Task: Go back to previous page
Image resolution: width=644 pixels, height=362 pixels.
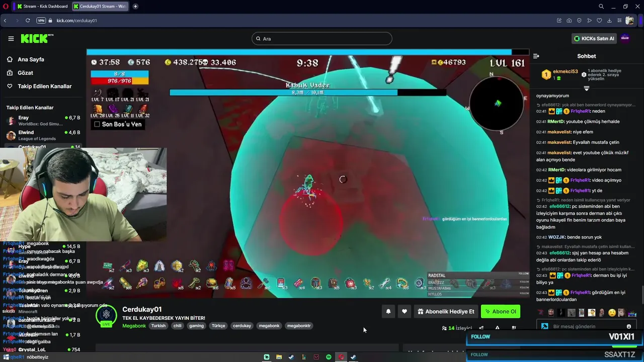Action: pyautogui.click(x=5, y=21)
